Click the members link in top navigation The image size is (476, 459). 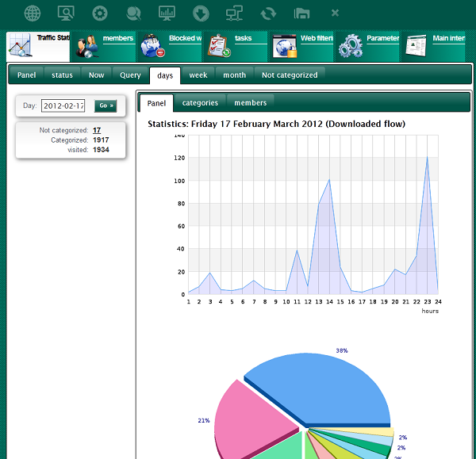click(118, 38)
